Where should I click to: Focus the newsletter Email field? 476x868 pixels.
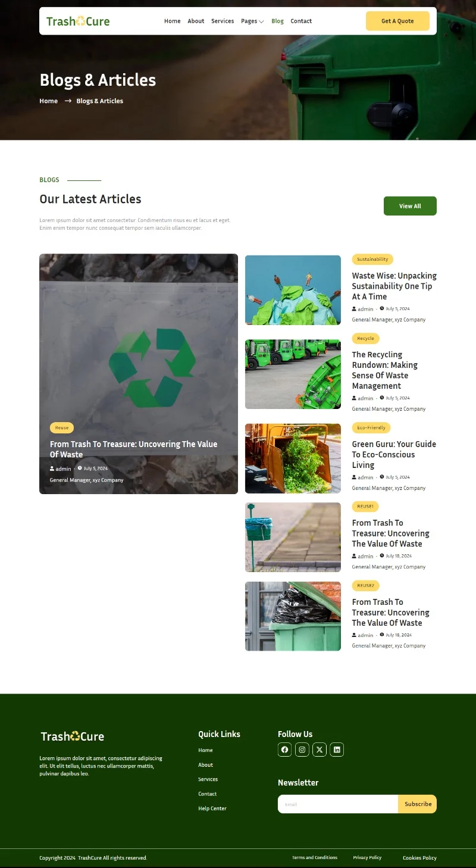click(x=338, y=804)
